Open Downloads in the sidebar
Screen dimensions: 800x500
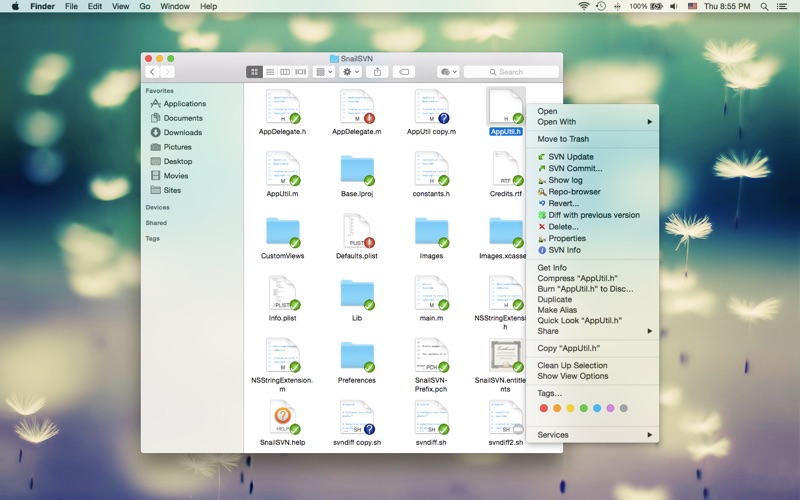click(182, 132)
